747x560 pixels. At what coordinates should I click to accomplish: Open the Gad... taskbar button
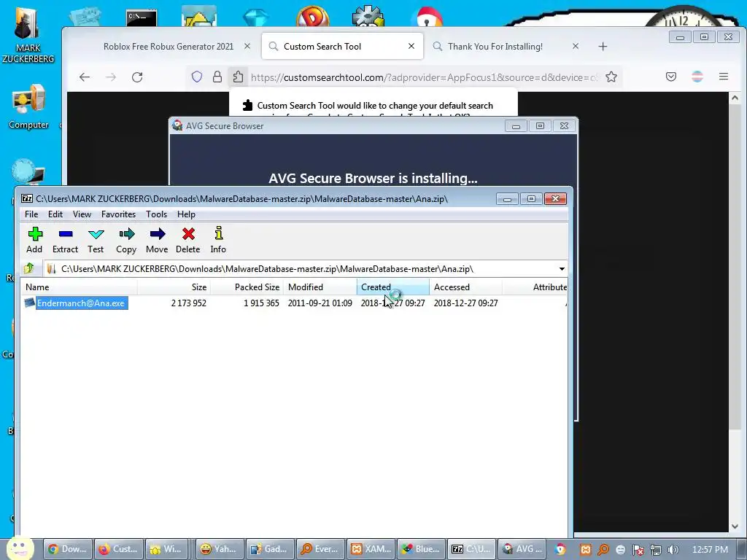(270, 549)
